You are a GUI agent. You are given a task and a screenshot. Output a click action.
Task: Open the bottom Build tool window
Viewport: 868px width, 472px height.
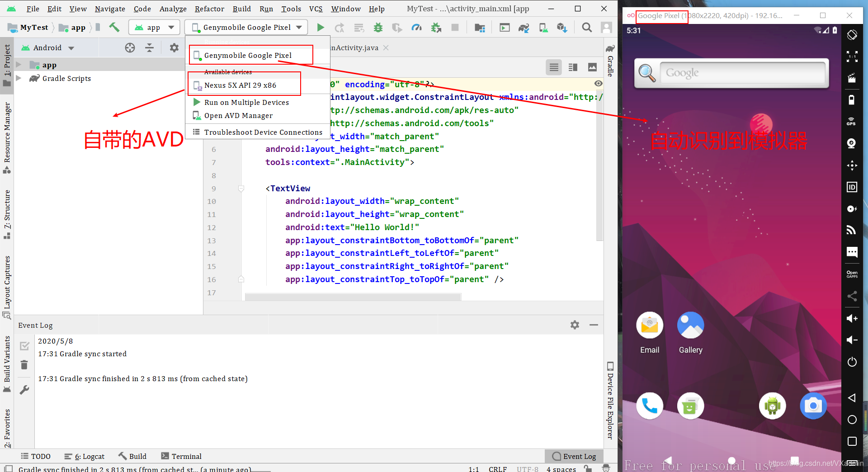pyautogui.click(x=132, y=456)
